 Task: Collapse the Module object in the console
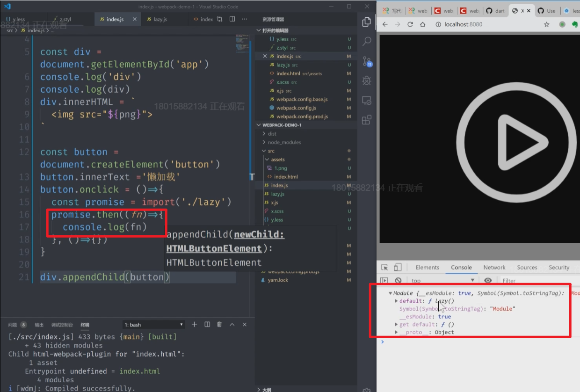tap(391, 293)
